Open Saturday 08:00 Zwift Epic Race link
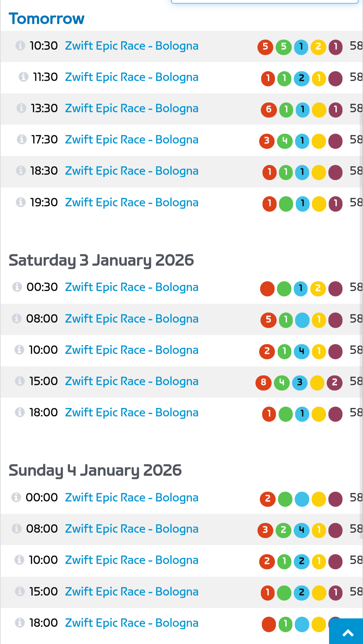This screenshot has width=363, height=644. click(131, 319)
